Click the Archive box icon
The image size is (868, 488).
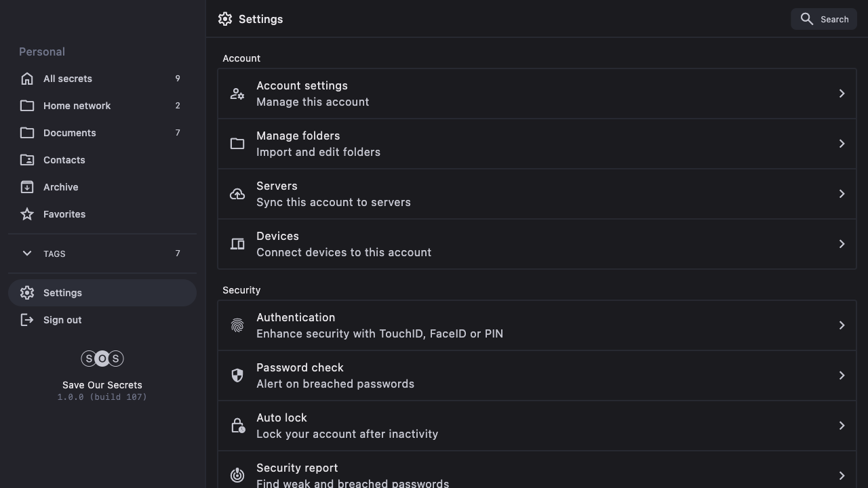click(27, 187)
